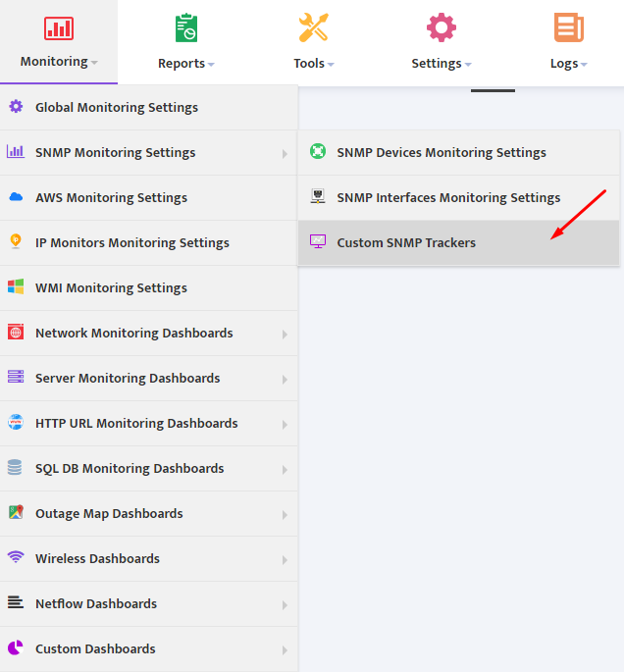
Task: Select Network Monitoring Dashboards label
Action: 134,333
